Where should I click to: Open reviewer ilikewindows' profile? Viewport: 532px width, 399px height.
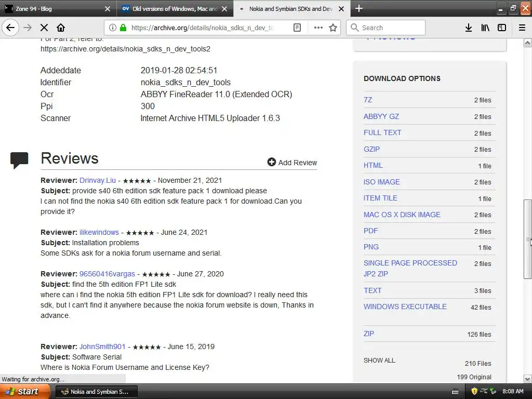[x=99, y=232]
